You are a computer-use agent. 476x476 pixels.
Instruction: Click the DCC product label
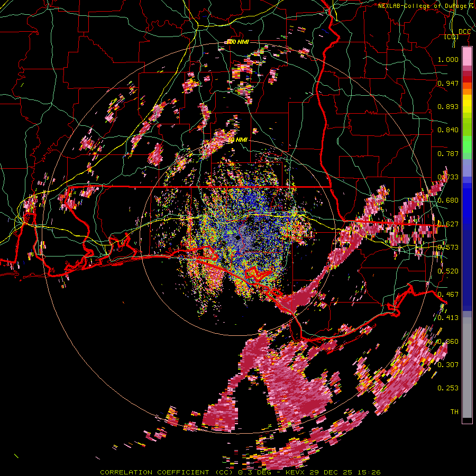tap(464, 32)
